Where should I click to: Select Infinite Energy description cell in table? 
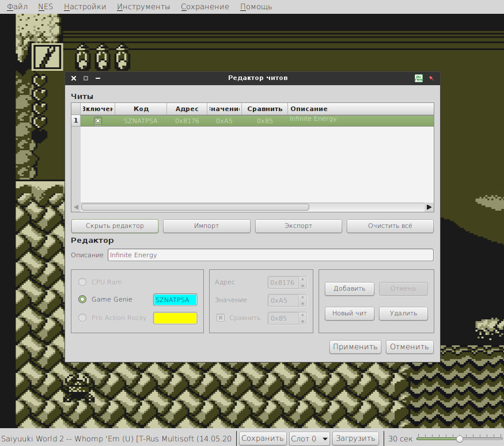point(361,121)
